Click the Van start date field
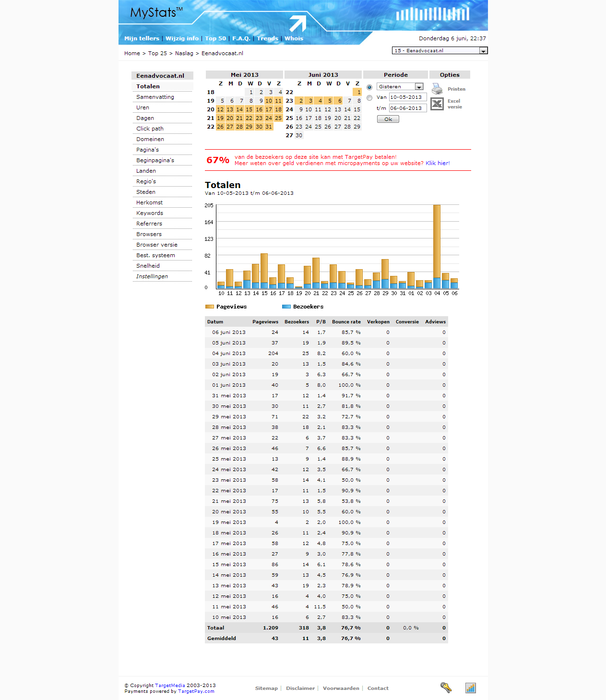Screen dimensions: 606x700 point(408,97)
